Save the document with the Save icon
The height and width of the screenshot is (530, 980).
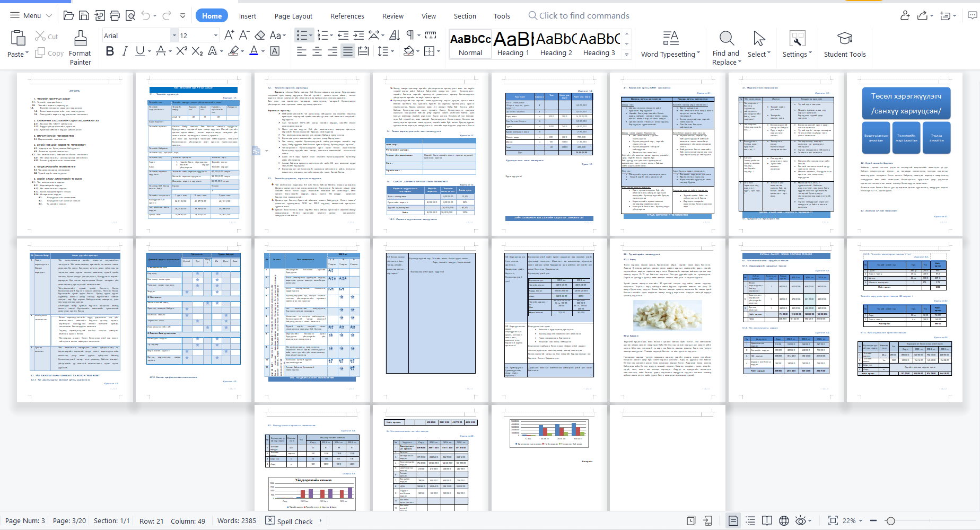[x=84, y=15]
